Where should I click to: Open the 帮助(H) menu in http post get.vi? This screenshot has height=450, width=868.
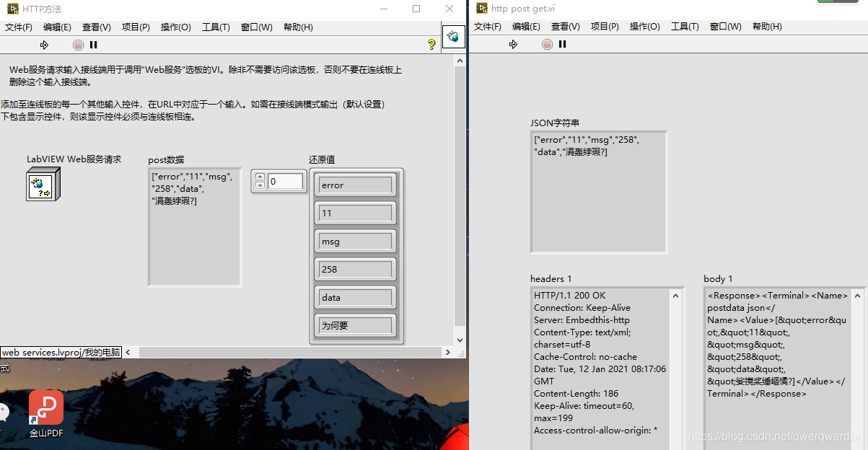pyautogui.click(x=766, y=27)
